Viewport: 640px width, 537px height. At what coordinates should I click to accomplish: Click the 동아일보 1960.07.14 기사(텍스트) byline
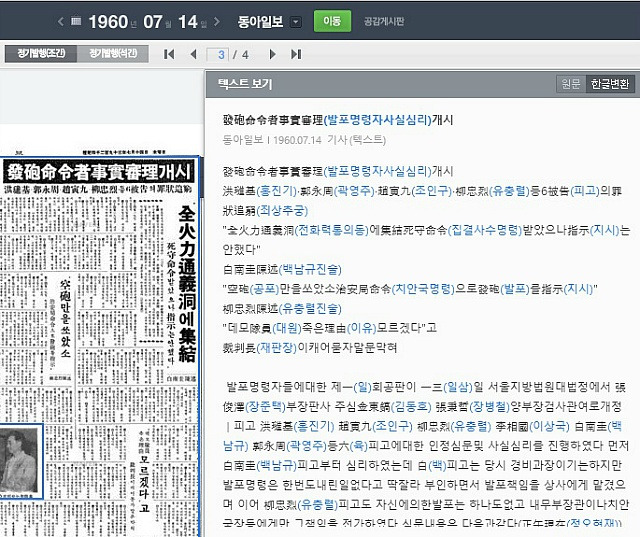pyautogui.click(x=304, y=140)
